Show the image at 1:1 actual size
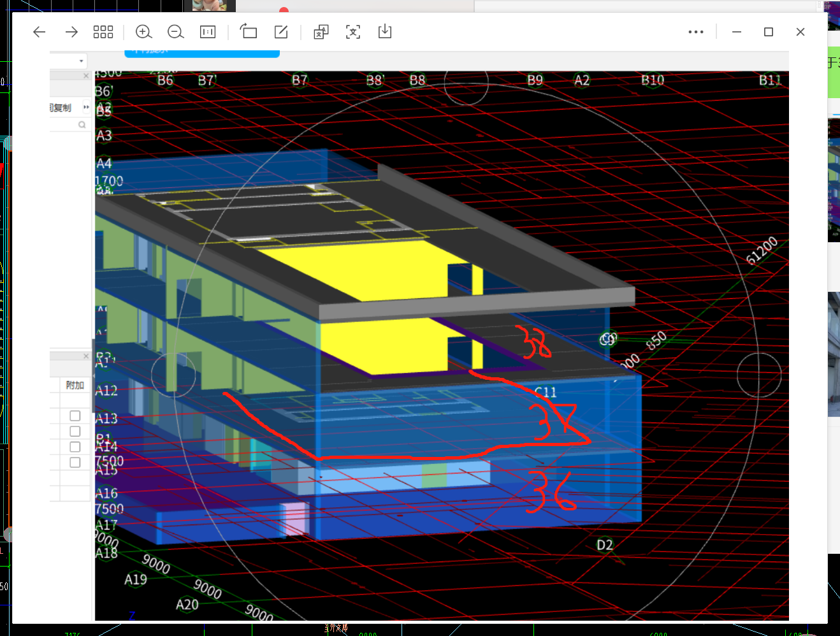Screen dimensions: 840x636 point(208,32)
